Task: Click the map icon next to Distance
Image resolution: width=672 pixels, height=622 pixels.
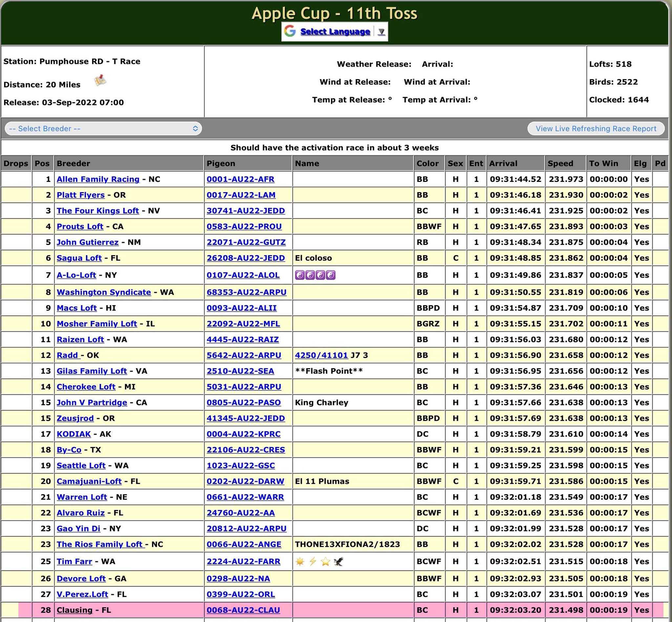Action: tap(100, 80)
